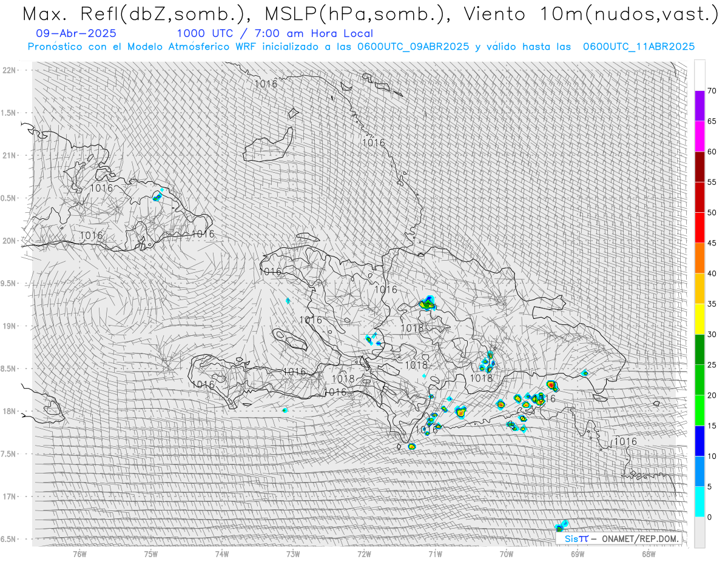The width and height of the screenshot is (728, 562).
Task: Click the colorbar tick label 30
Action: pyautogui.click(x=712, y=335)
